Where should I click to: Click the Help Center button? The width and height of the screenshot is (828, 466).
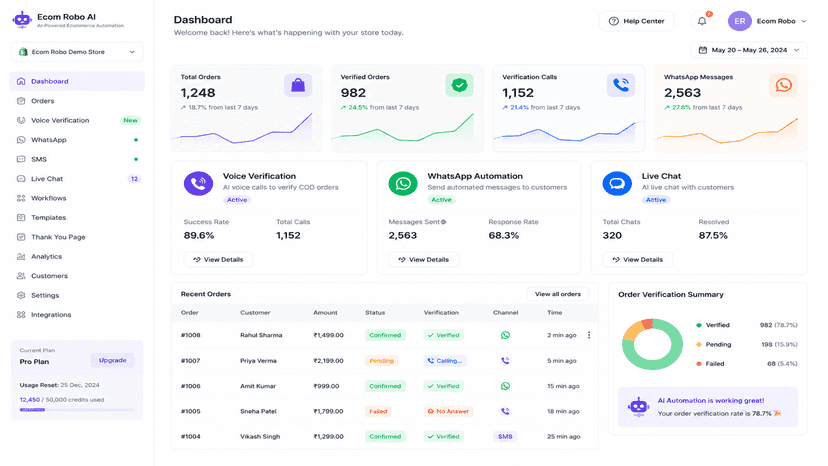[636, 21]
